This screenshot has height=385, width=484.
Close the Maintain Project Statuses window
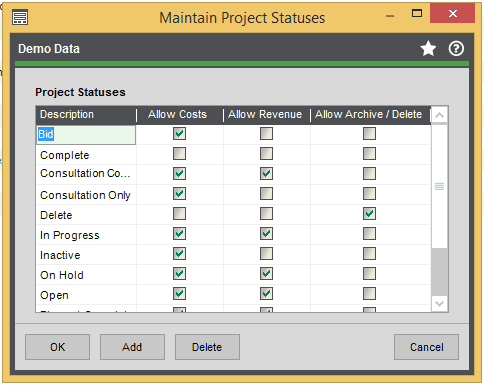pos(452,13)
